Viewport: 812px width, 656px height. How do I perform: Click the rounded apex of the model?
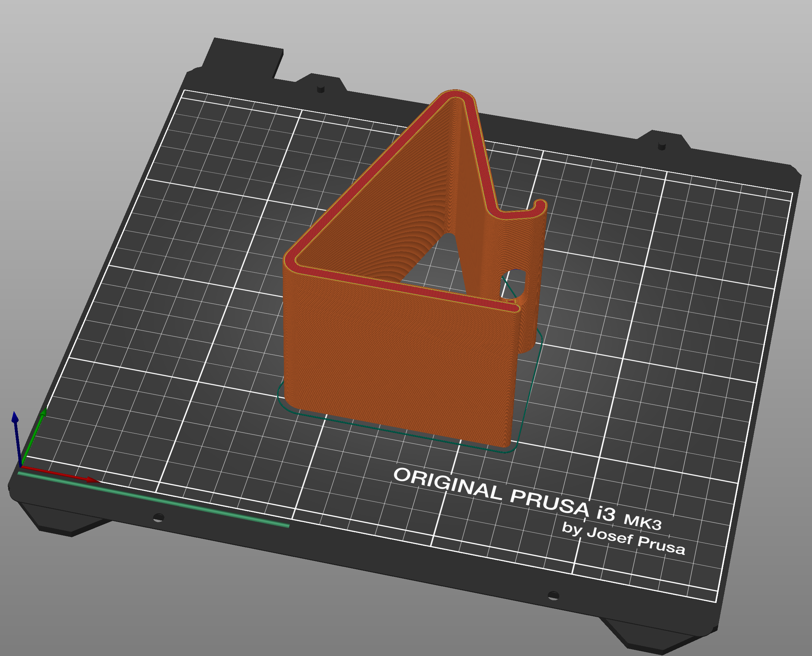tap(455, 94)
